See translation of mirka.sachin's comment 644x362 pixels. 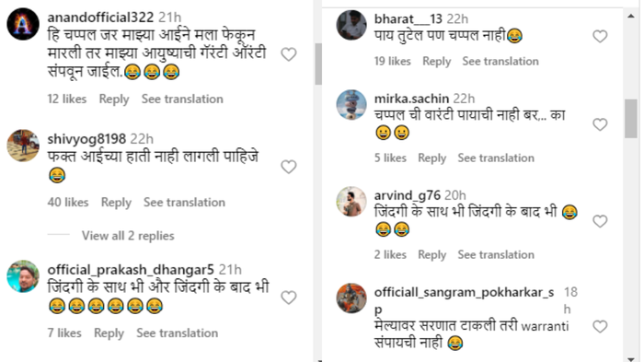496,158
